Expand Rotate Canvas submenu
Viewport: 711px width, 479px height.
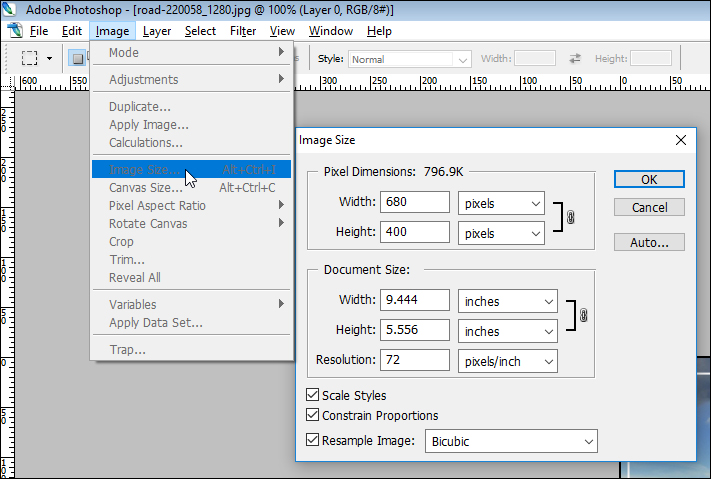[191, 224]
